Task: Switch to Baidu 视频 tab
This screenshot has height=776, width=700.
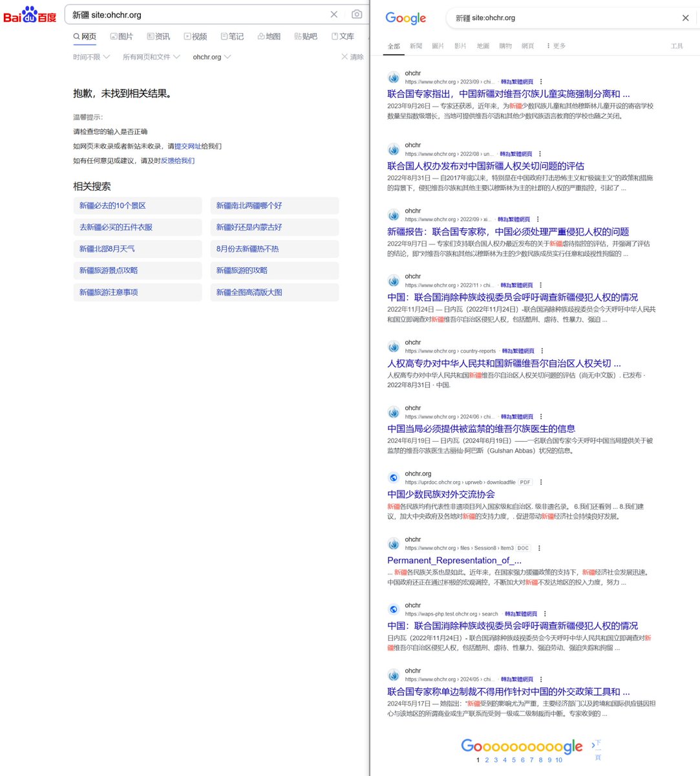Action: [x=195, y=36]
